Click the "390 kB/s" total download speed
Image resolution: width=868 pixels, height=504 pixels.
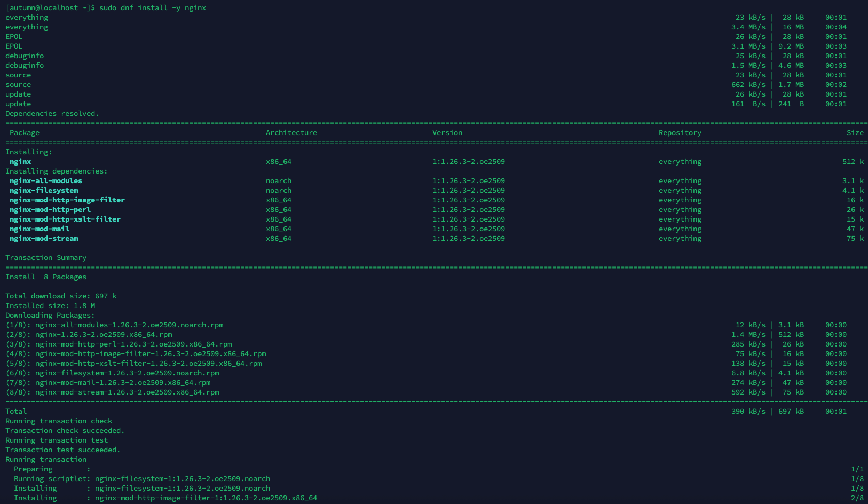[748, 412]
